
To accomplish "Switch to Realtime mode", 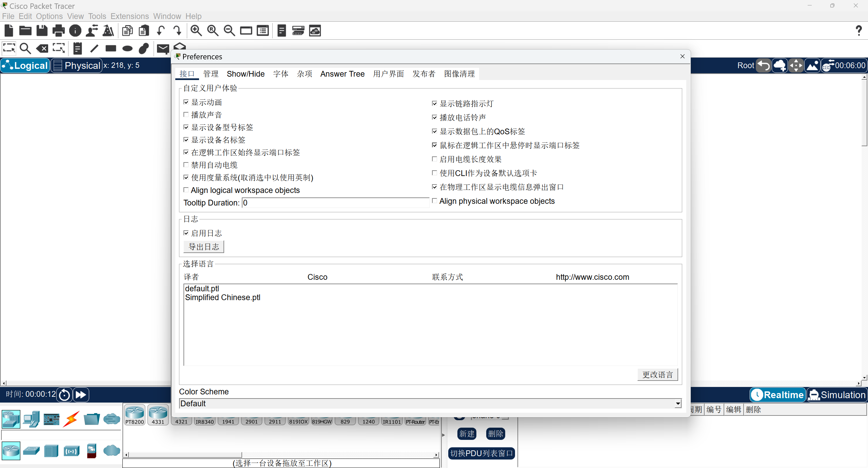I will coord(778,395).
